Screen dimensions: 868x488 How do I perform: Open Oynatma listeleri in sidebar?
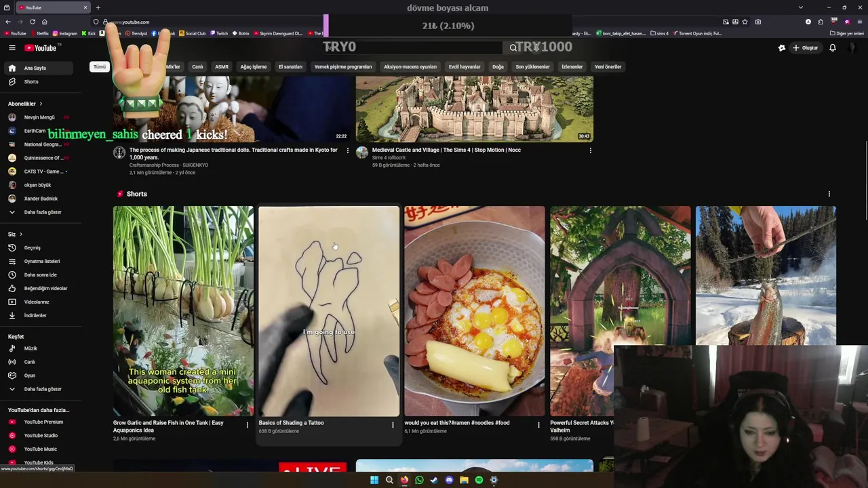coord(38,261)
